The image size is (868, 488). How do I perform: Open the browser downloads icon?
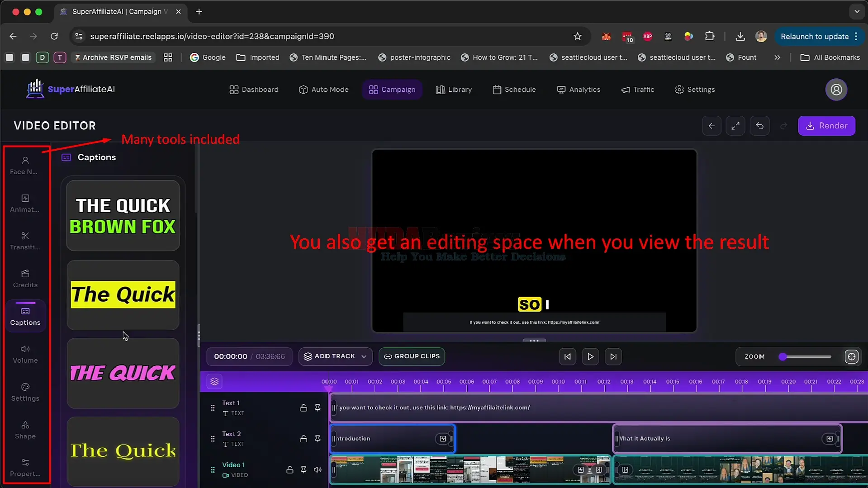tap(740, 36)
